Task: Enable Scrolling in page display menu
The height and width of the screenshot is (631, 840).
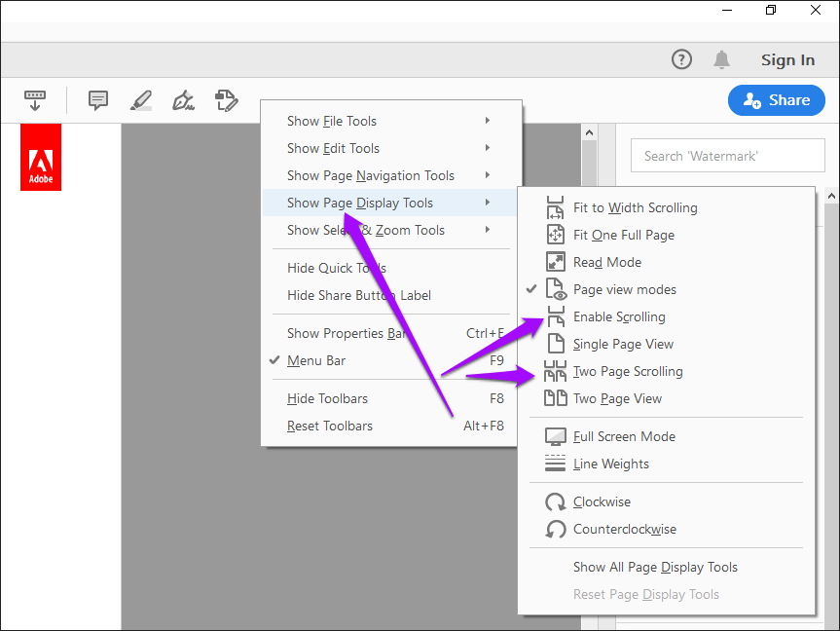Action: pos(619,316)
